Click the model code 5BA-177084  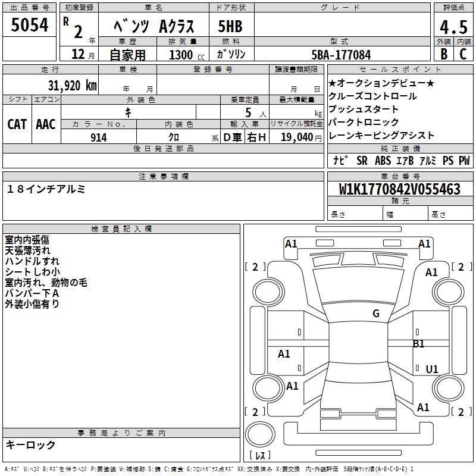341,55
